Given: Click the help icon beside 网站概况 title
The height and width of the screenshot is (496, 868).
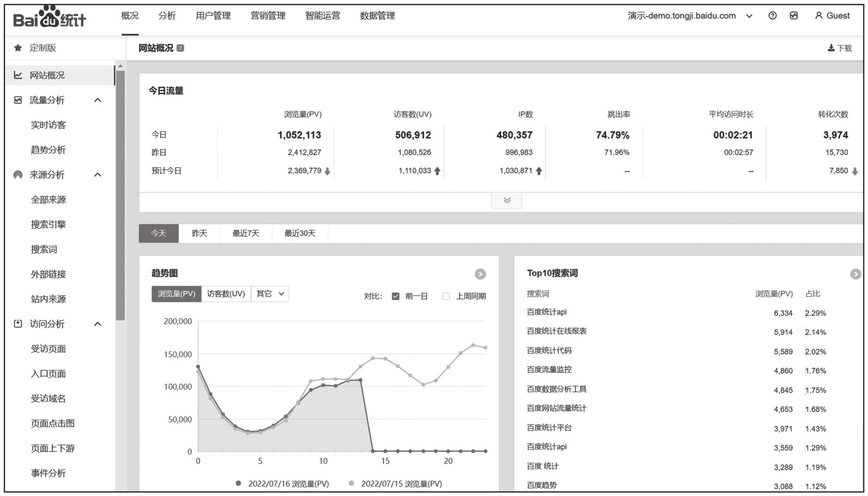Looking at the screenshot, I should click(x=180, y=48).
